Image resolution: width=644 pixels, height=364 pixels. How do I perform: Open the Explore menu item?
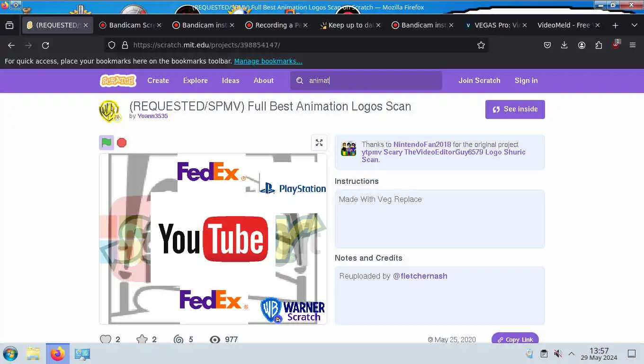click(196, 81)
